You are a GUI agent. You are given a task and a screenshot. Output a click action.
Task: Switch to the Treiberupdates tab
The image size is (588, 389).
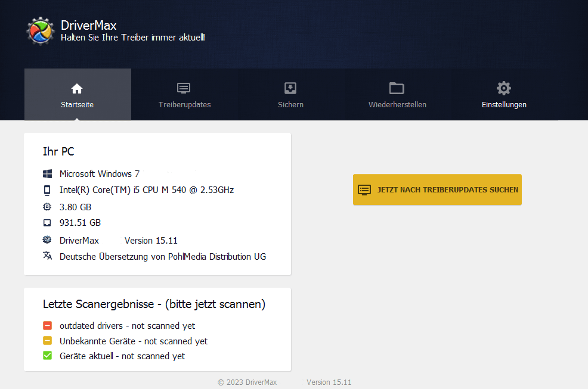click(x=184, y=95)
